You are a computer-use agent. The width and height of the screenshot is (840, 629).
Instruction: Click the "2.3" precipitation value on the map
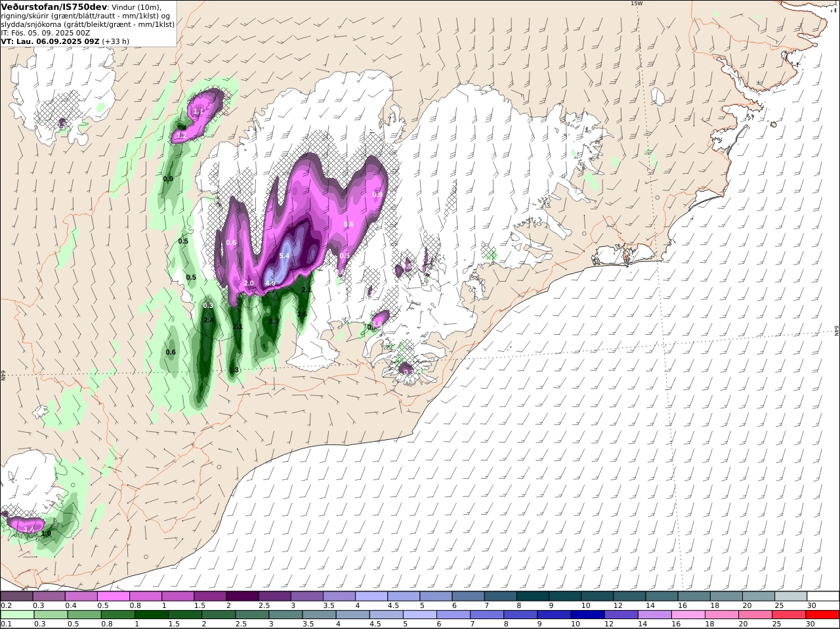point(274,321)
